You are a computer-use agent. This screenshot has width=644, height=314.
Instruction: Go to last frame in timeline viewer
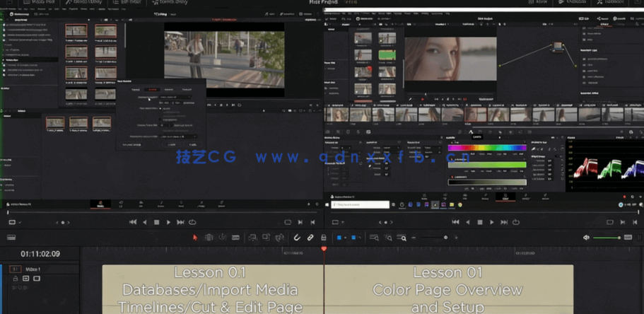pyautogui.click(x=504, y=222)
